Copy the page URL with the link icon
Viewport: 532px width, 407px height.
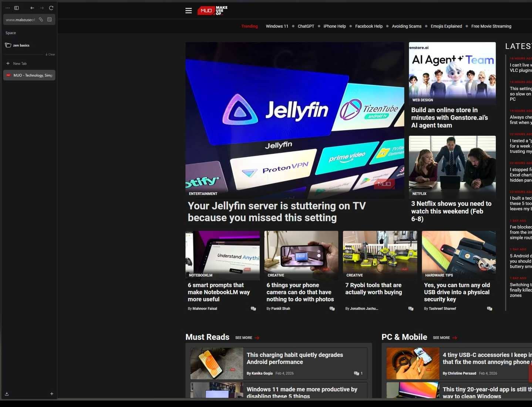pyautogui.click(x=41, y=20)
